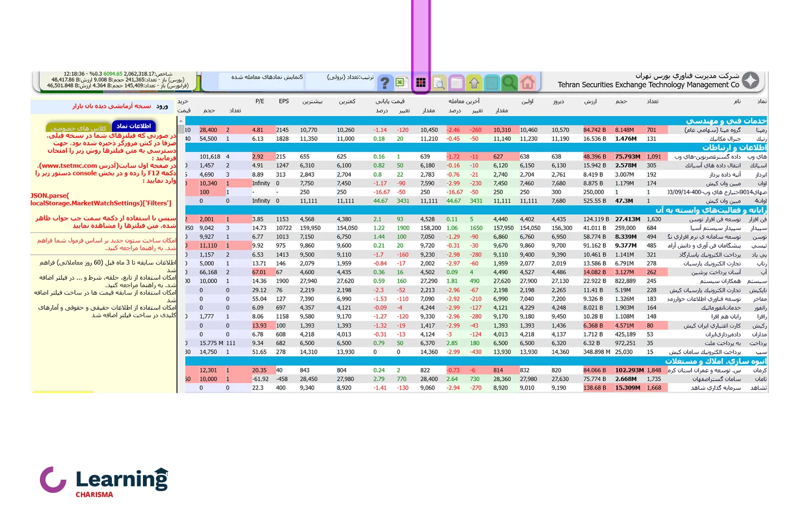
Task: Click 'Tehran Securities Exchange Technology Management Co' title
Action: coord(648,85)
